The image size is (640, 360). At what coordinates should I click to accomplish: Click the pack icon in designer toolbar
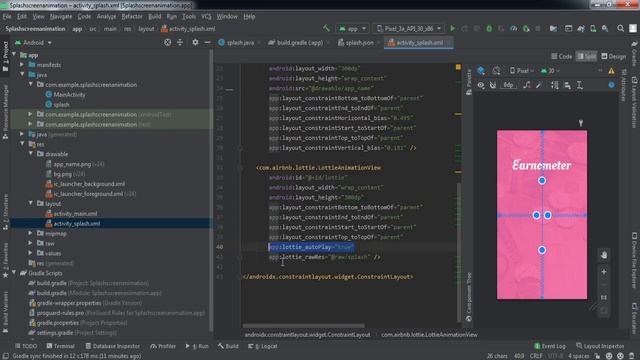pos(555,85)
